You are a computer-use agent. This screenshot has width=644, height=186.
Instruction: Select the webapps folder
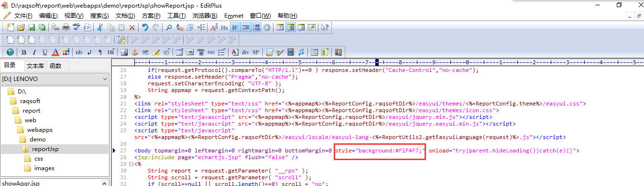tap(40, 129)
